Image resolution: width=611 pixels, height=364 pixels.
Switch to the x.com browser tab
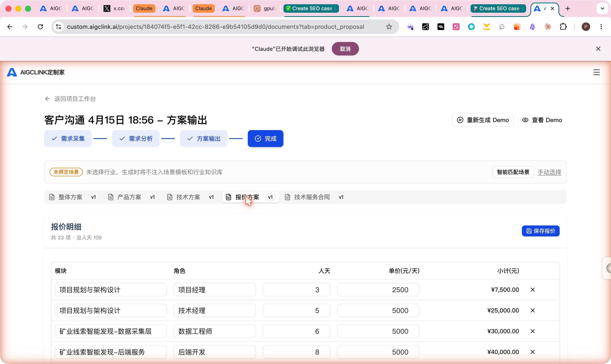(x=114, y=9)
